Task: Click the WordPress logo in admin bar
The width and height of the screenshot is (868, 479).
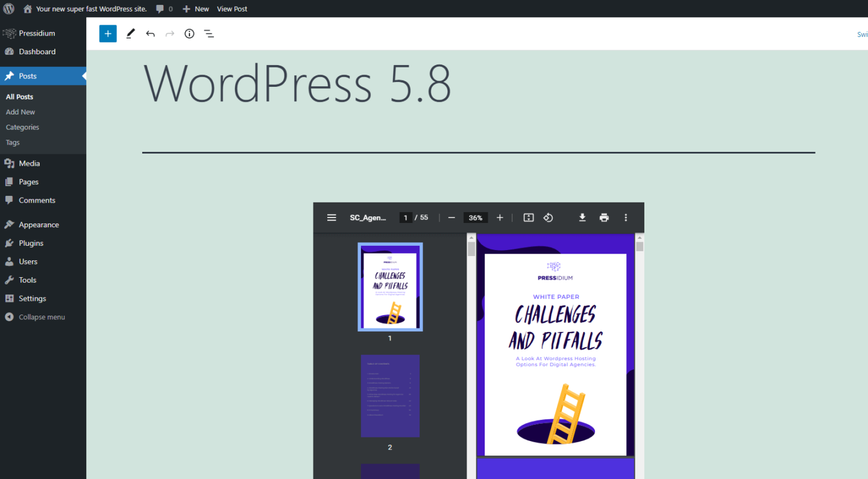Action: 8,8
